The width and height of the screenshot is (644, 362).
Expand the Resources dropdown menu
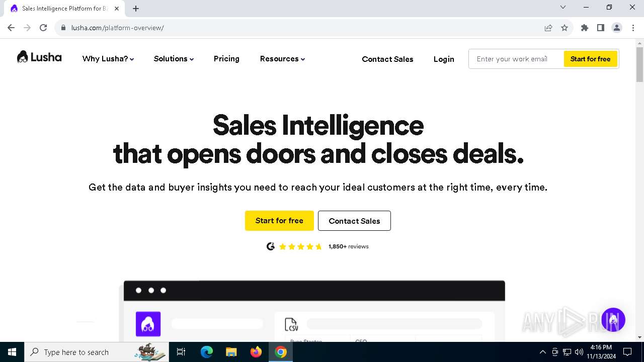pyautogui.click(x=282, y=59)
